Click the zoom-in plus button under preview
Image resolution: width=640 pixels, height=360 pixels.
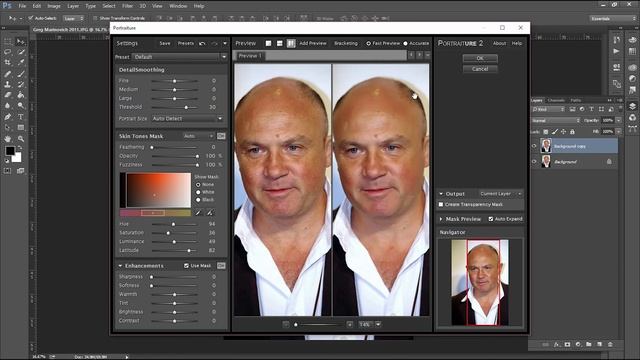pos(350,324)
